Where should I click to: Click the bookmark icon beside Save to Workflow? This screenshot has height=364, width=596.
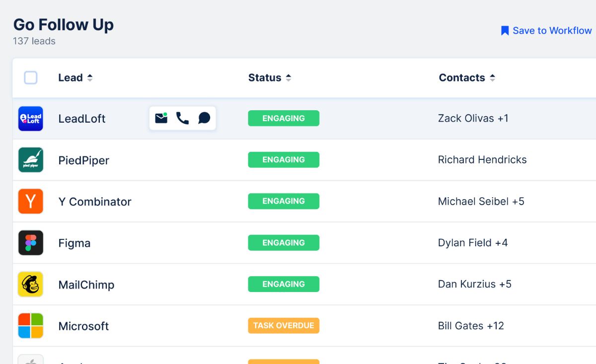(505, 30)
